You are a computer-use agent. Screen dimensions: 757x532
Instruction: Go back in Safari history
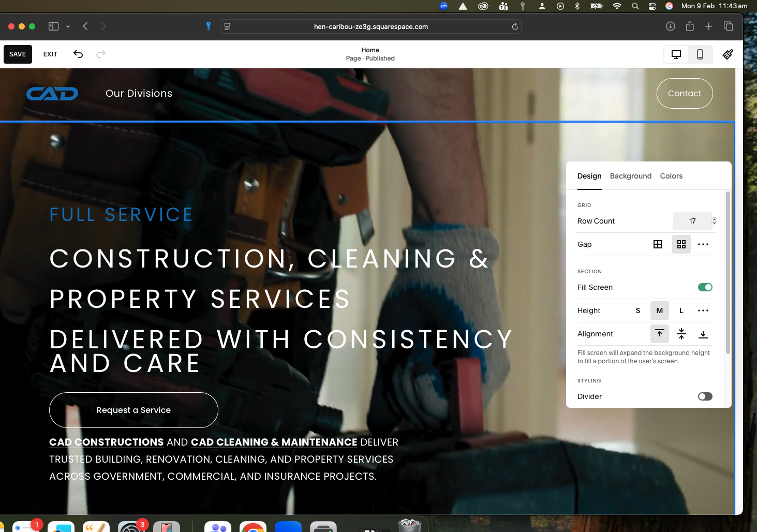[x=85, y=26]
